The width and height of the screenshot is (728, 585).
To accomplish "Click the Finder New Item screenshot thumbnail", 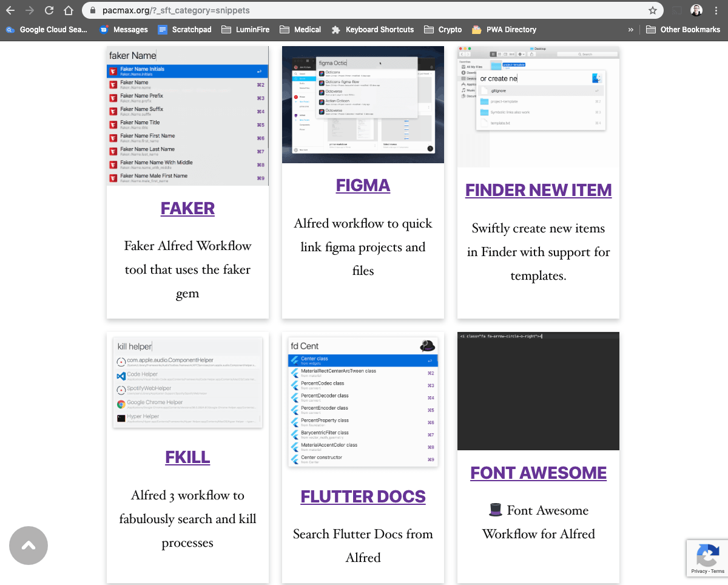I will tap(538, 107).
